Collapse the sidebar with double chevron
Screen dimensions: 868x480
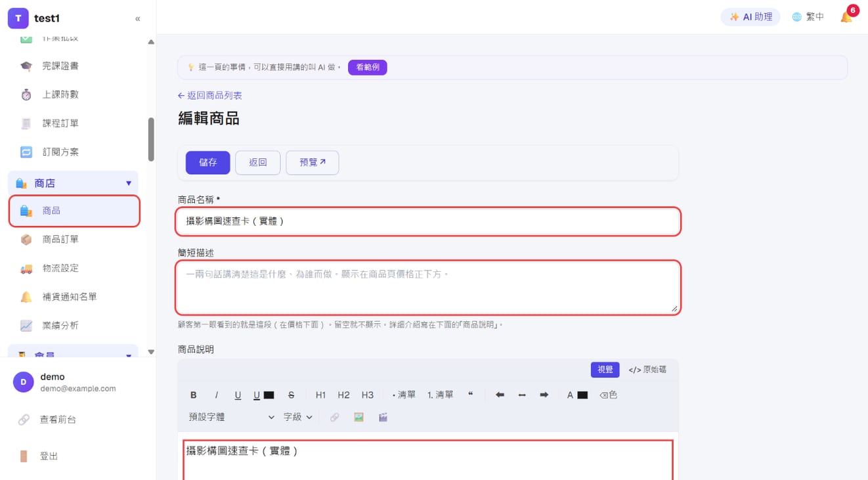tap(137, 18)
